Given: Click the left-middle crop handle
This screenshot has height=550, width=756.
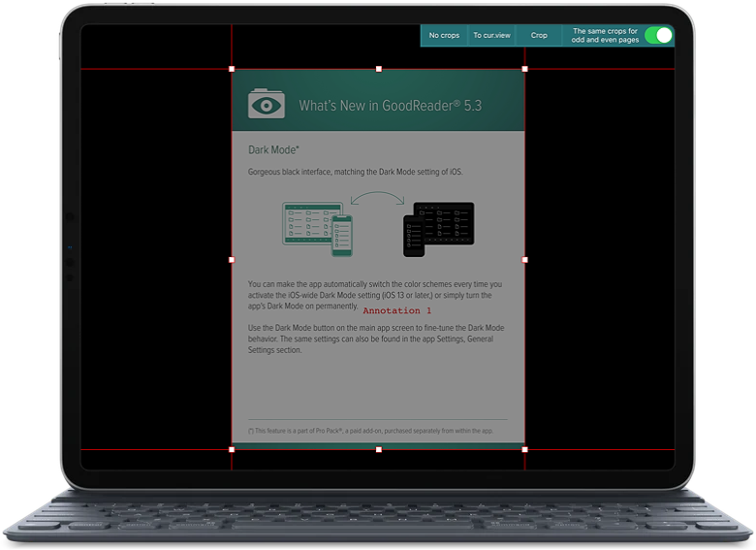Looking at the screenshot, I should (232, 260).
